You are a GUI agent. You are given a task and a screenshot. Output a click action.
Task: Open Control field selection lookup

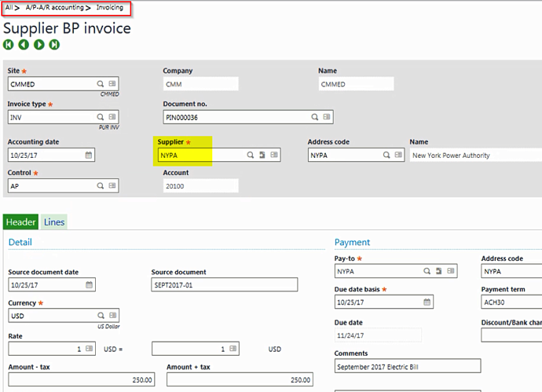(x=101, y=186)
